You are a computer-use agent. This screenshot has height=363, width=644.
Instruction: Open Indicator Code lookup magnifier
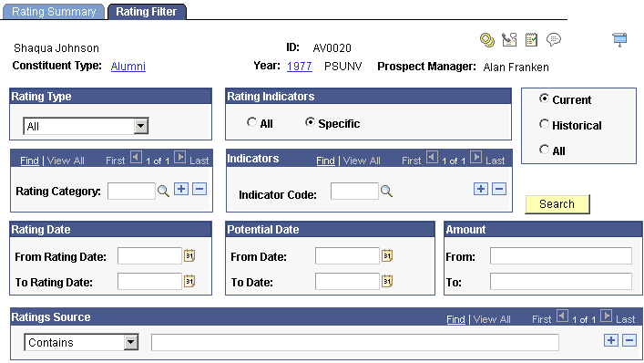point(386,191)
